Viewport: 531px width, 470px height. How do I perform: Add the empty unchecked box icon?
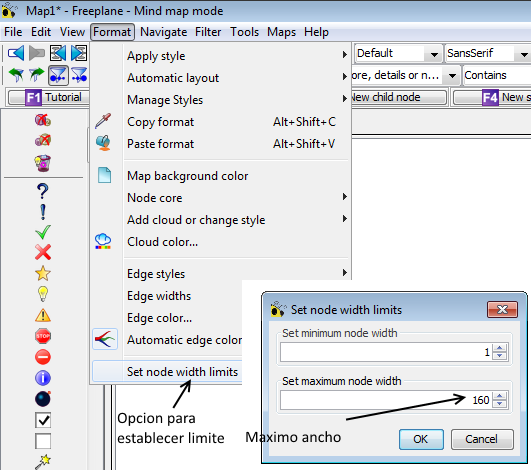point(43,441)
